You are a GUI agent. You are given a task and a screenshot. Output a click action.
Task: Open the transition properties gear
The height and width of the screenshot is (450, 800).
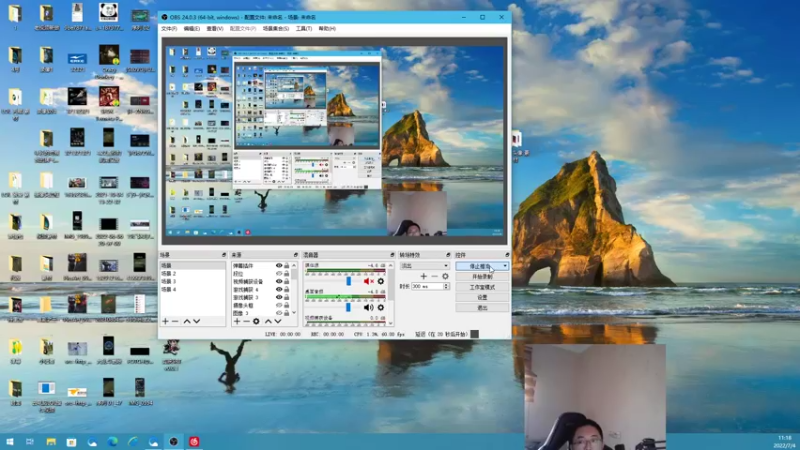tap(445, 277)
